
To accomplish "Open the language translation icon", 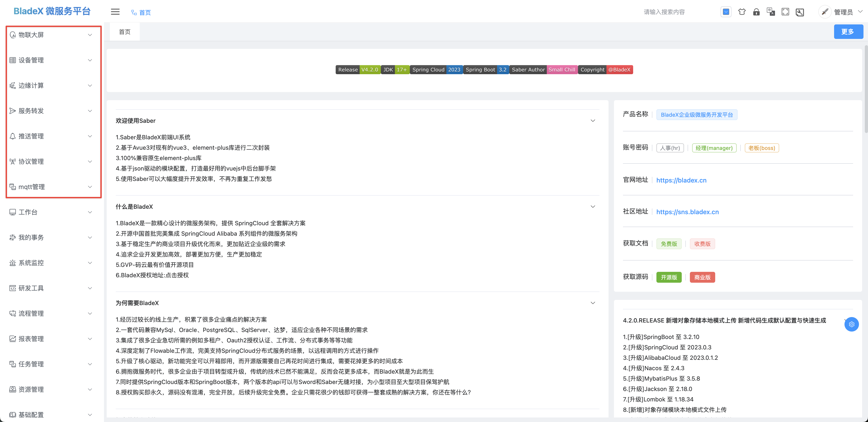I will point(771,12).
